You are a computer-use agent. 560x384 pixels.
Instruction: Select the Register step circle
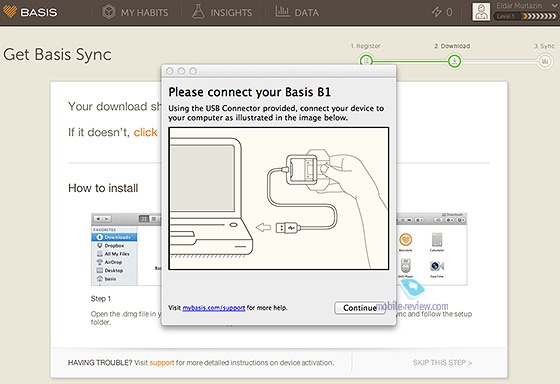pyautogui.click(x=366, y=61)
